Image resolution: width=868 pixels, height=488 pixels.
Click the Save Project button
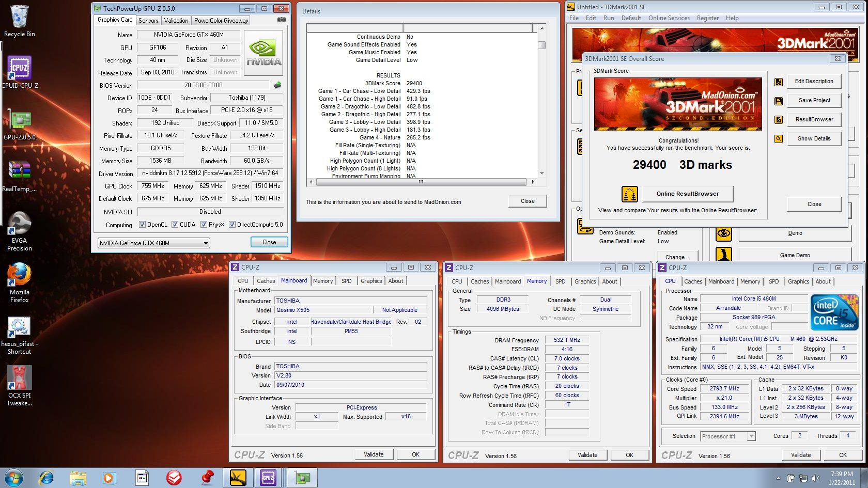click(x=814, y=101)
